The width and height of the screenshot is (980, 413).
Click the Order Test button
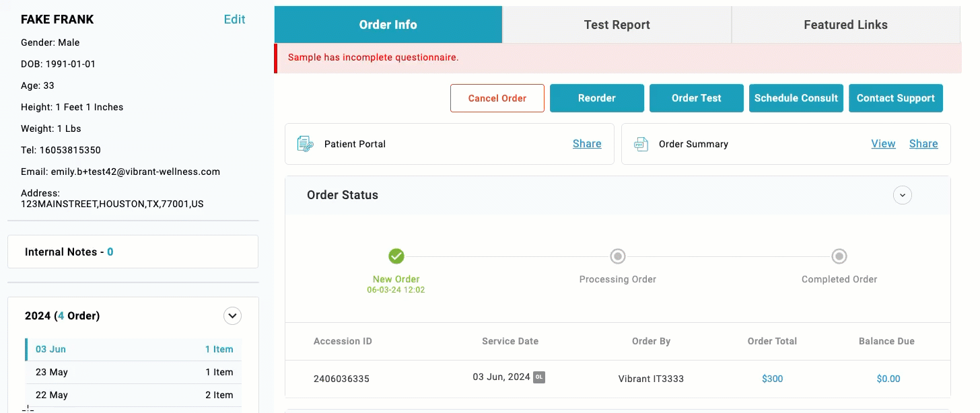point(696,98)
